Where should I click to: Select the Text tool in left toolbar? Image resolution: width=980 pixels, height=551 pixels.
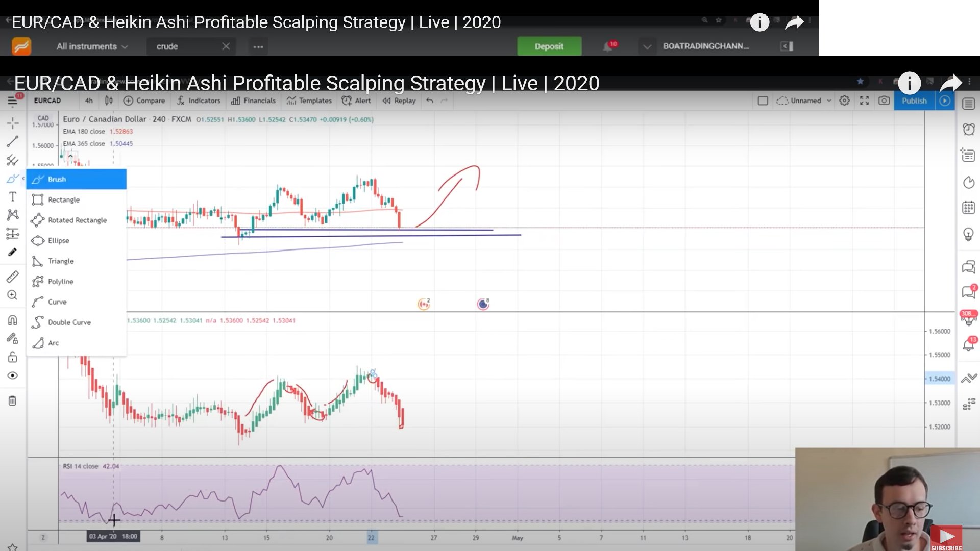tap(12, 196)
